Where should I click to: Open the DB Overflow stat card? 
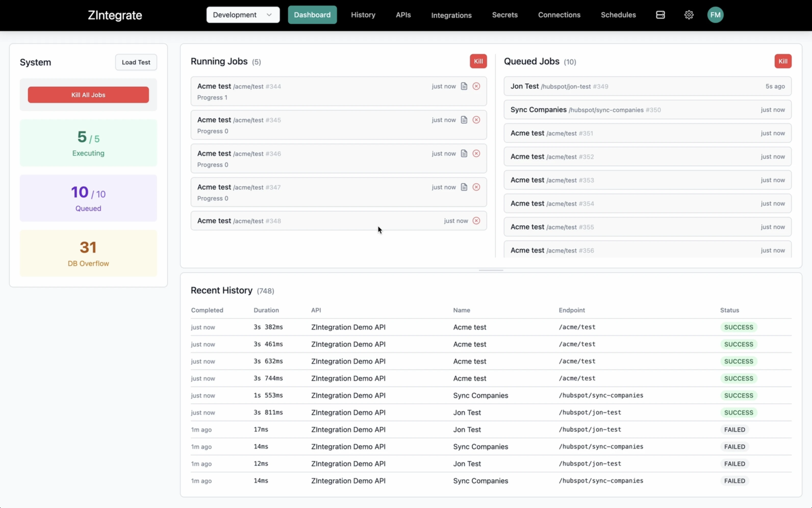pyautogui.click(x=88, y=253)
